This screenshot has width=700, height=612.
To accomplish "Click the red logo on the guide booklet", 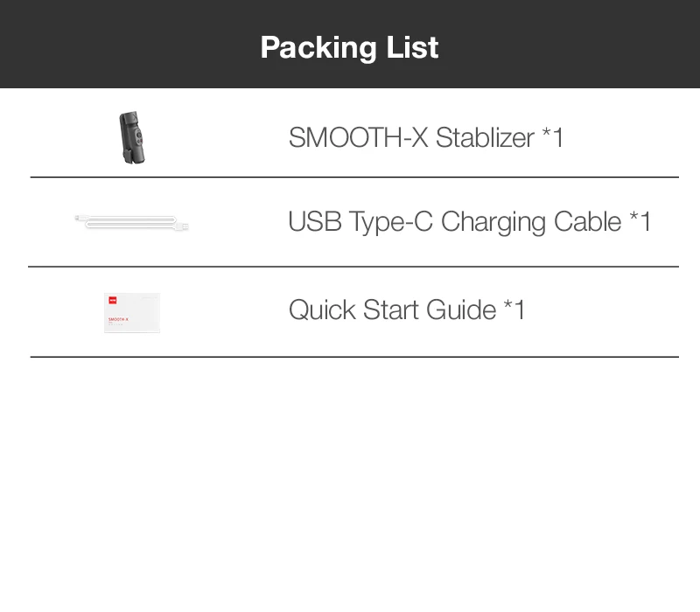I will click(112, 300).
